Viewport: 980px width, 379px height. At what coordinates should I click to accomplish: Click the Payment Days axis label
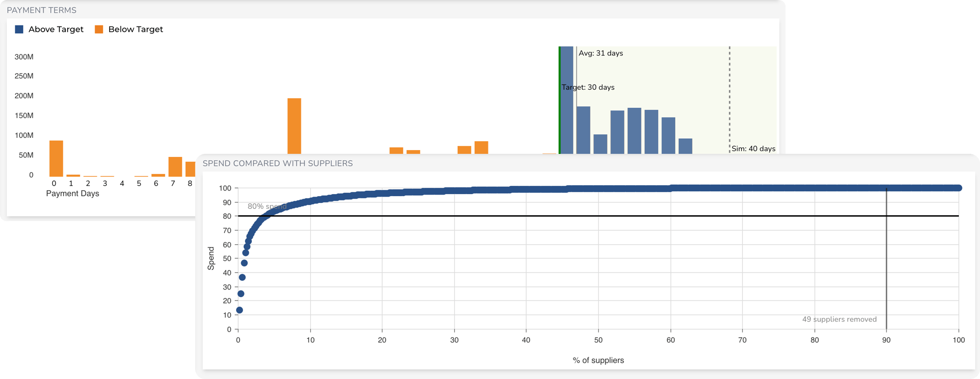point(73,194)
